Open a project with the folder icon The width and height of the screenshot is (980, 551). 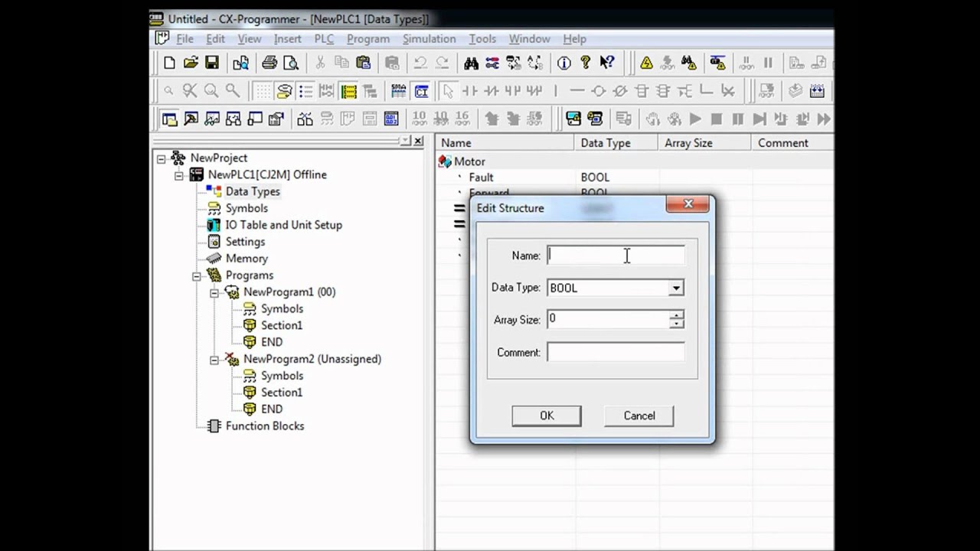click(191, 63)
